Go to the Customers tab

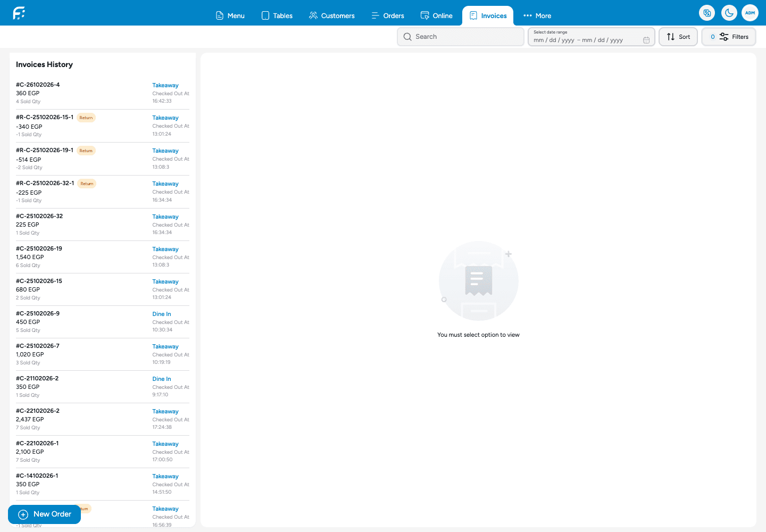click(332, 15)
